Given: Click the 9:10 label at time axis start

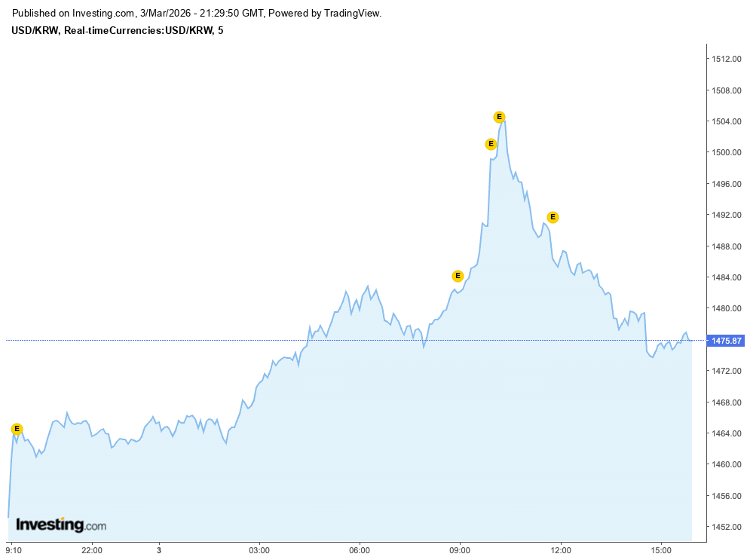Looking at the screenshot, I should click(x=15, y=549).
